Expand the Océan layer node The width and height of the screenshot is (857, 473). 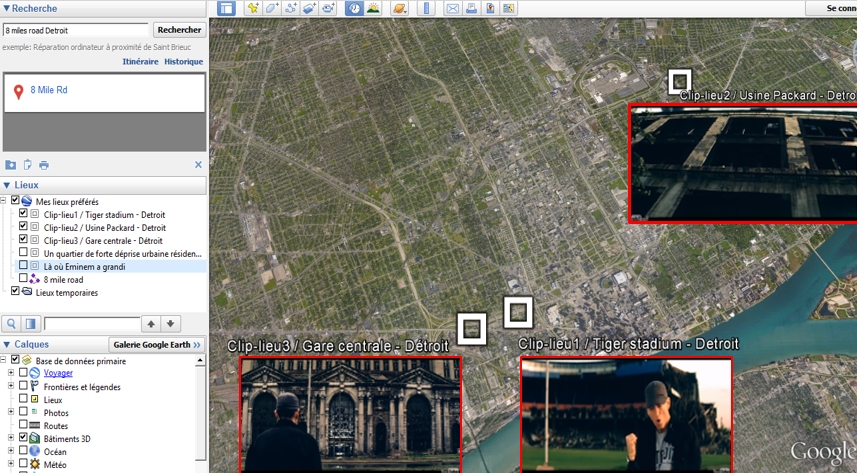[x=11, y=451]
